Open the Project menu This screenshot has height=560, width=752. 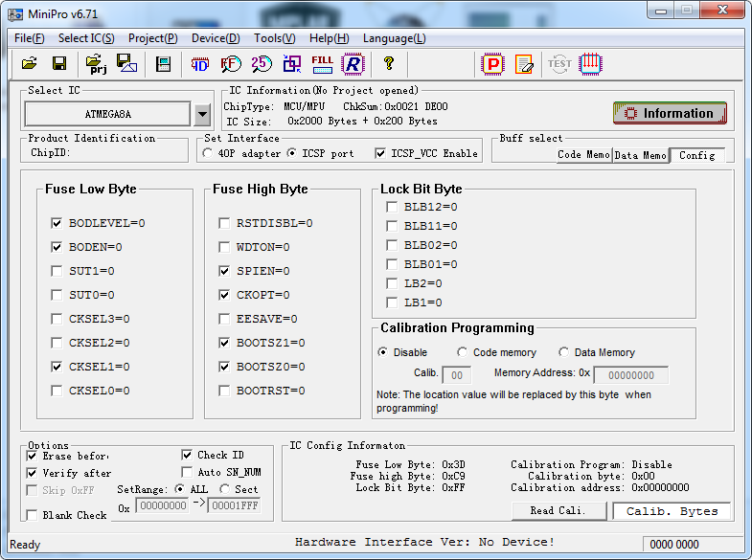pos(153,38)
